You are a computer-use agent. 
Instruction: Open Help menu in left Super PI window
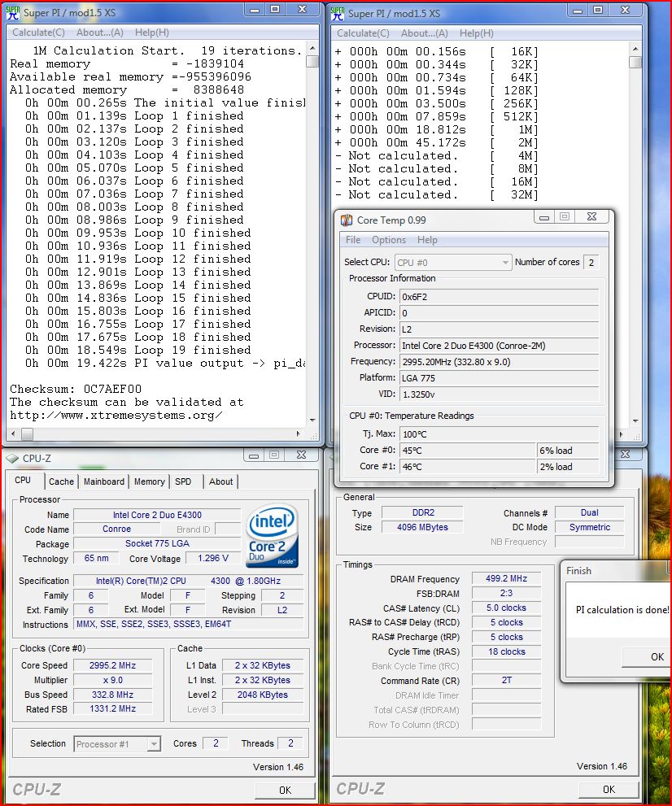(x=151, y=33)
